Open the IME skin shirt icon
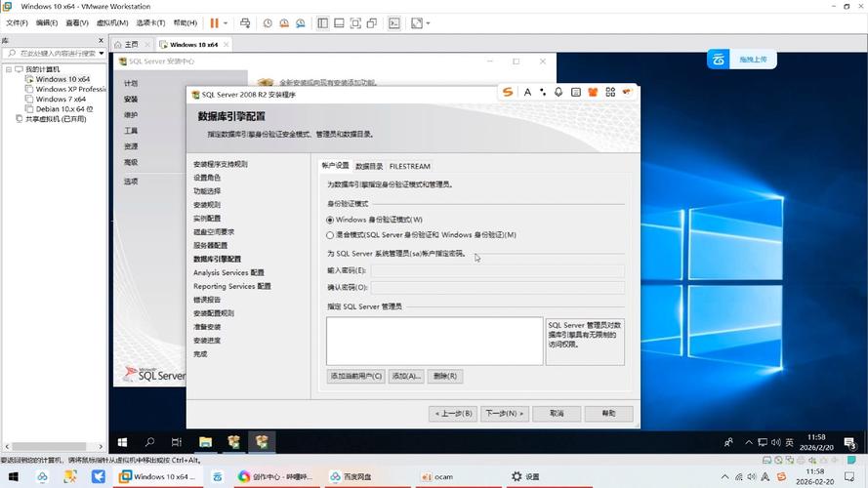 (x=593, y=92)
